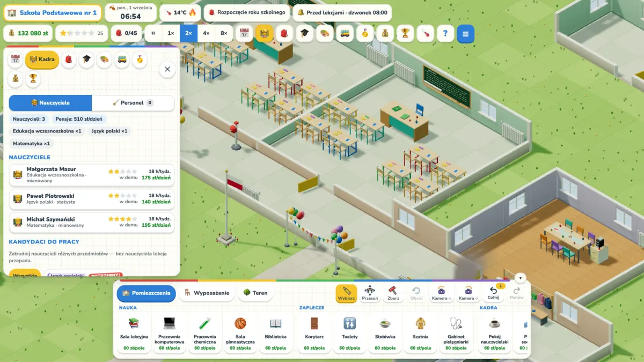Activate the Przesuń move tool
This screenshot has height=362, width=644.
coord(370,293)
